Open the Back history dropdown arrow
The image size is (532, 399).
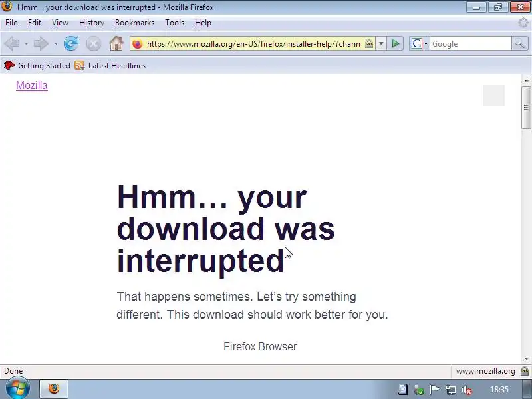[x=26, y=43]
